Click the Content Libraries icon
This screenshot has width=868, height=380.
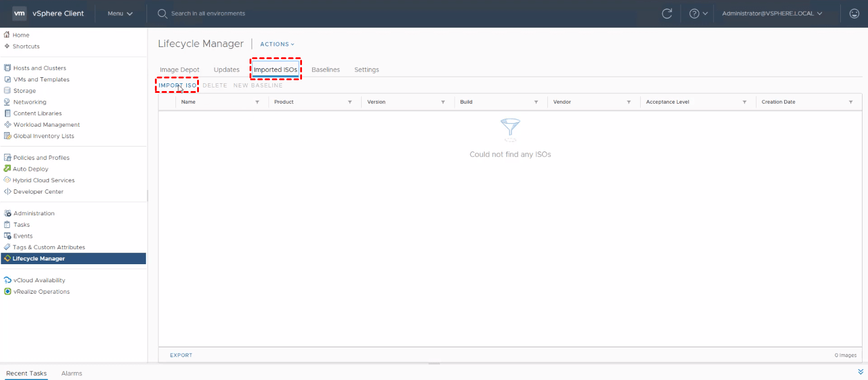[x=8, y=113]
